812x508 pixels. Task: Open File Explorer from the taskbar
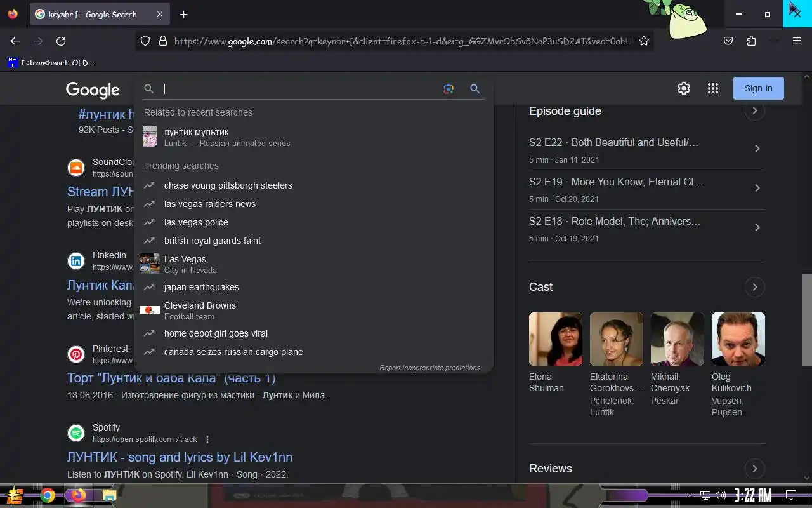click(109, 495)
